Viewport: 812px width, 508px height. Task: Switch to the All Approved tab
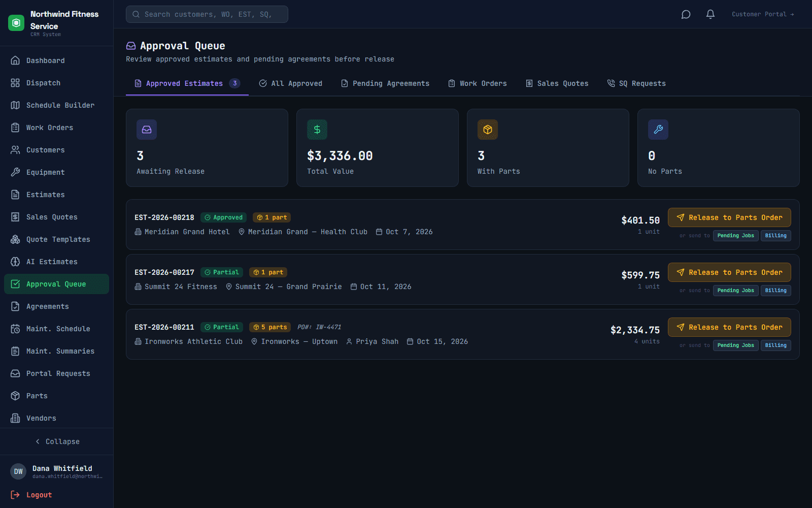coord(291,83)
